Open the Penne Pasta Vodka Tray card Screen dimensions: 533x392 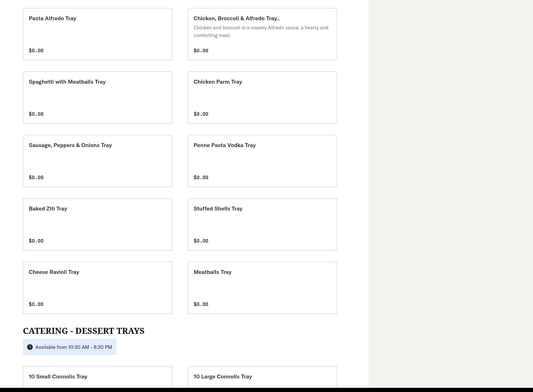click(262, 161)
